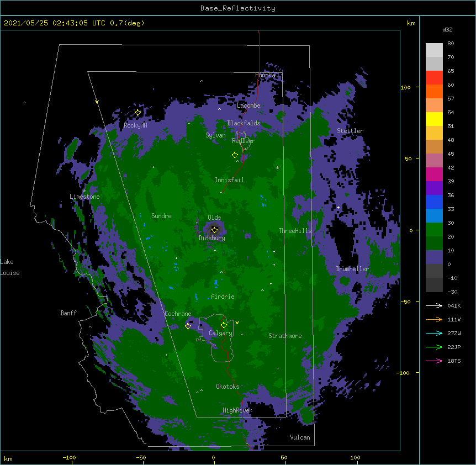This screenshot has width=476, height=465.
Task: Click the Sylvan label
Action: (x=215, y=135)
